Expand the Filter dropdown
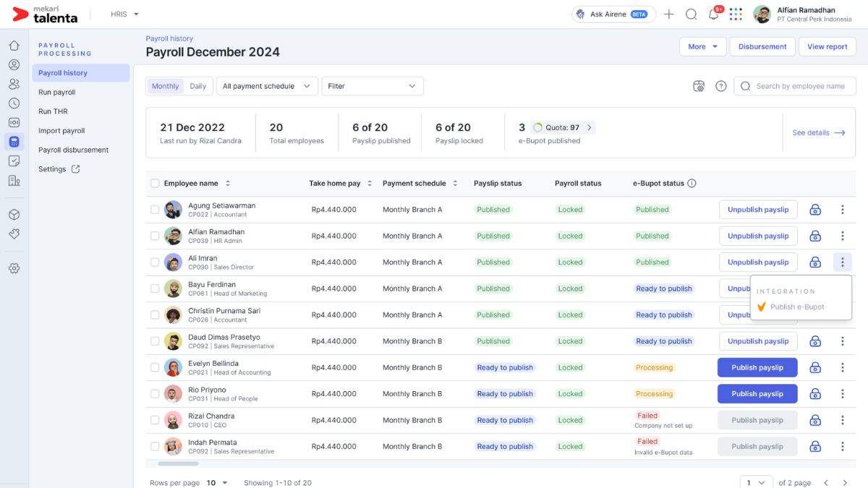Screen dimensions: 868x488 click(372, 86)
